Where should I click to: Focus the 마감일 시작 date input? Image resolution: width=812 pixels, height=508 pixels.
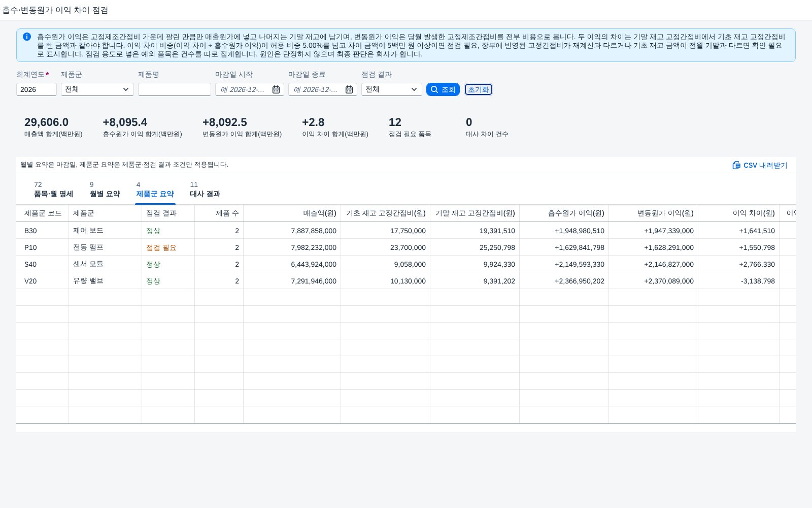244,89
